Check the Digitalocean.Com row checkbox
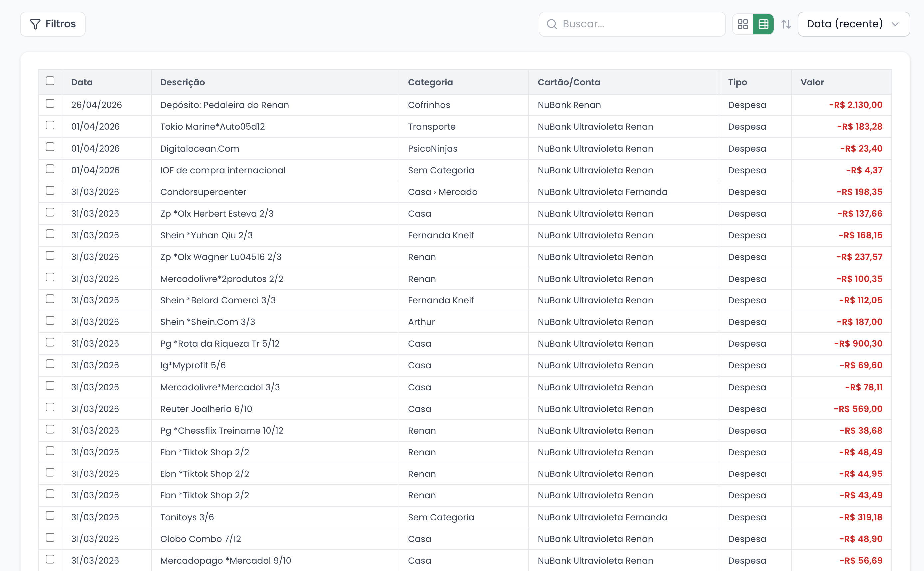Viewport: 924px width, 571px height. (x=50, y=147)
